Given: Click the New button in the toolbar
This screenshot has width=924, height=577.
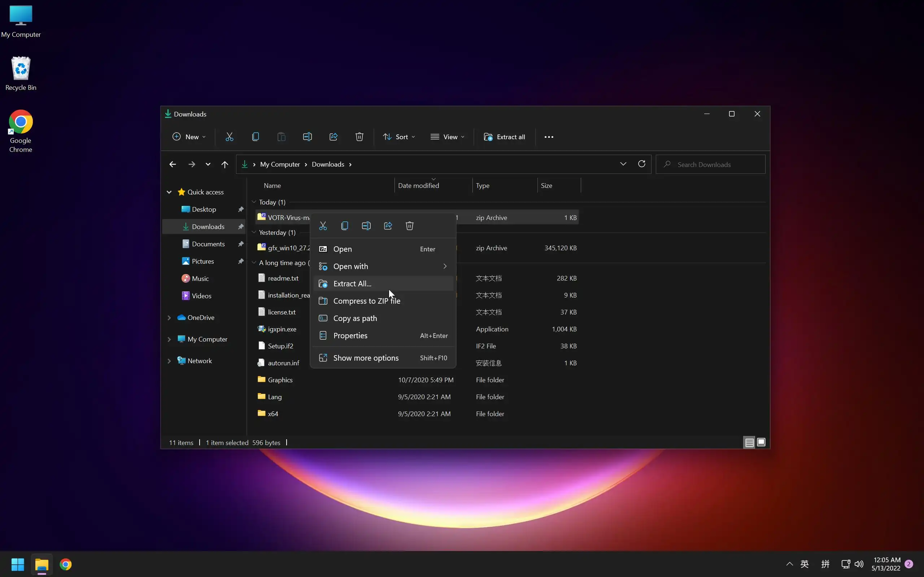Looking at the screenshot, I should pos(189,137).
